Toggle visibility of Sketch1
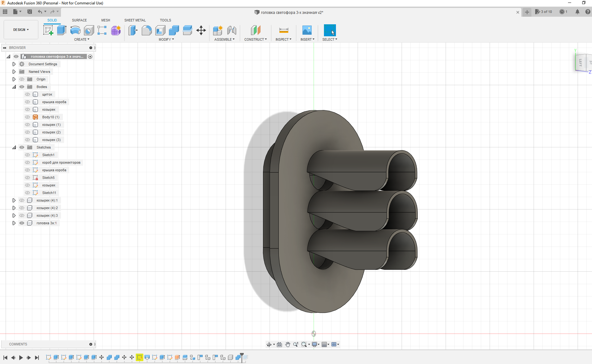 [x=27, y=155]
